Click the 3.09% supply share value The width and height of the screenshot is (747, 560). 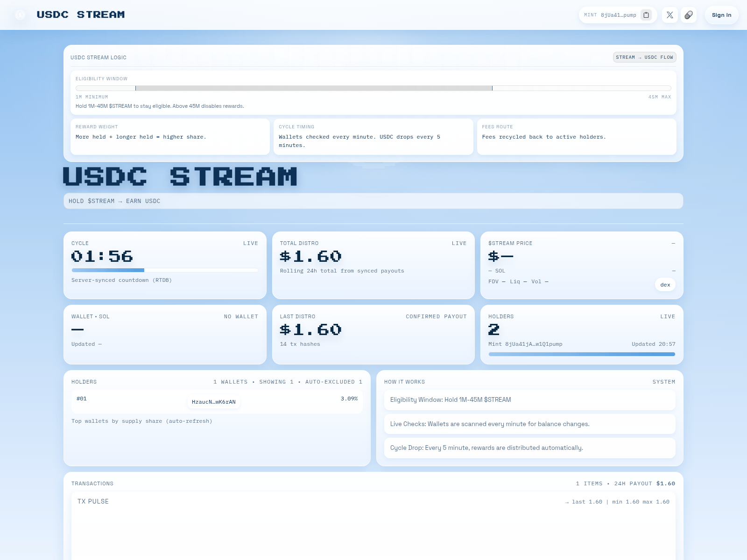click(x=349, y=399)
